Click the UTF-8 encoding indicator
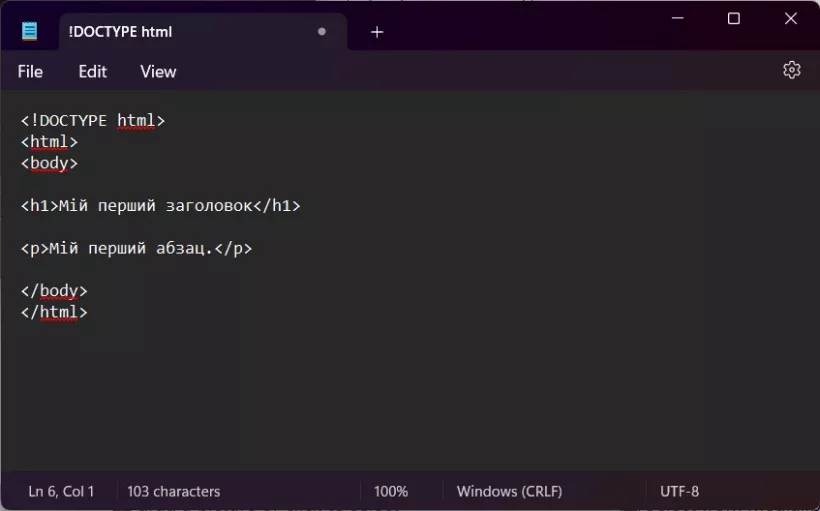Viewport: 820px width, 511px height. click(679, 491)
